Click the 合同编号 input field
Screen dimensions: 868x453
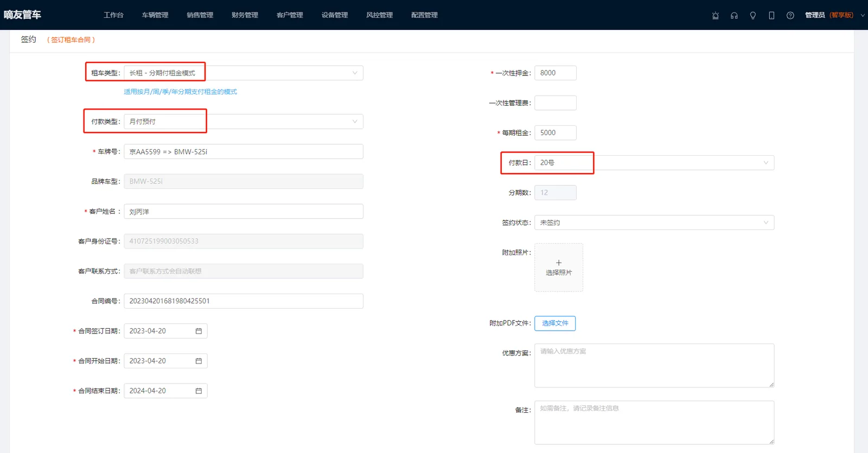click(244, 301)
